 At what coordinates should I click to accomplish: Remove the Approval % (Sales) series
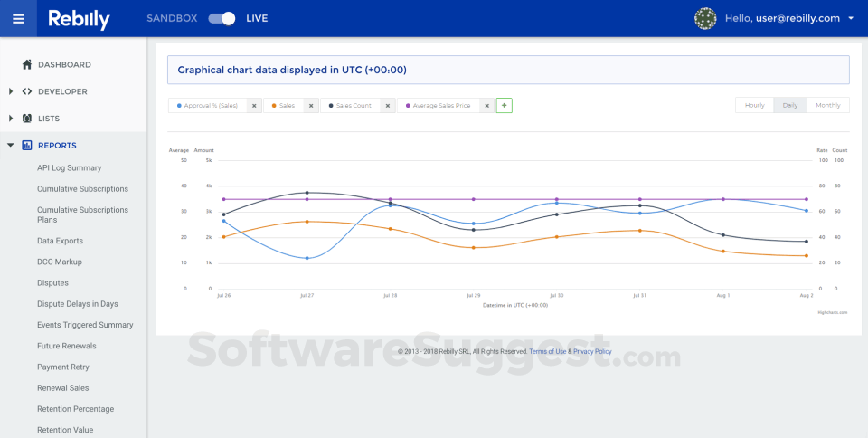pyautogui.click(x=254, y=106)
